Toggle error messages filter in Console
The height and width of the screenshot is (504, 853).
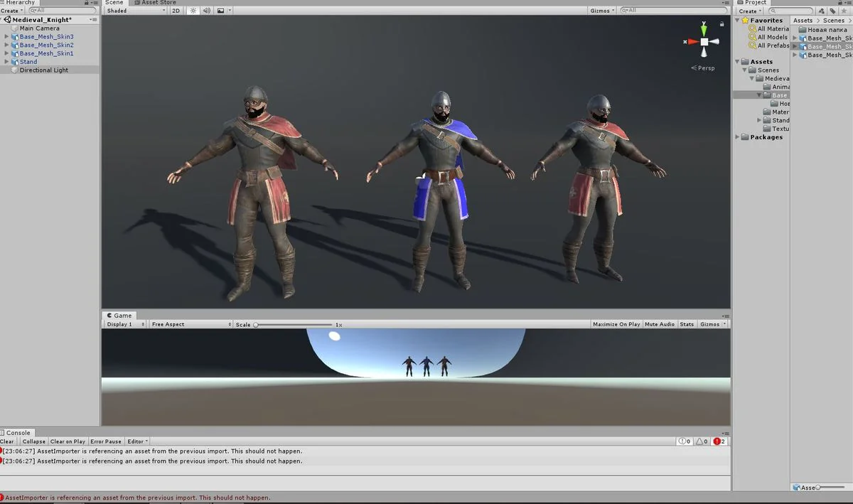tap(719, 441)
